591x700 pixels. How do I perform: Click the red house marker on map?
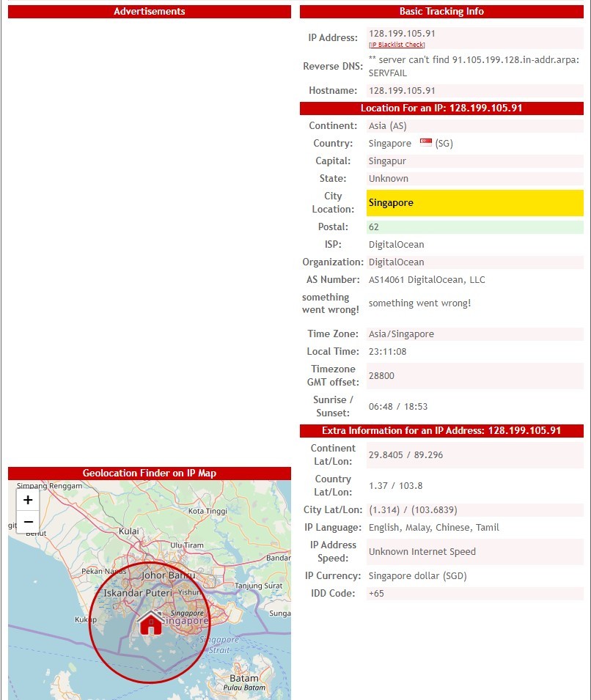(150, 622)
